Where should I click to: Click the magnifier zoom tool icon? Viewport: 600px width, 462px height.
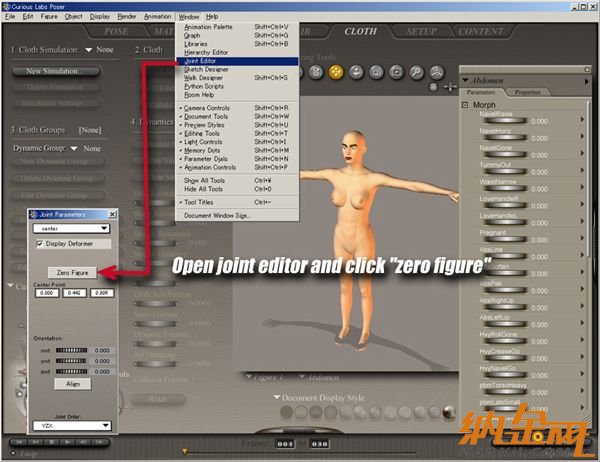coord(414,72)
